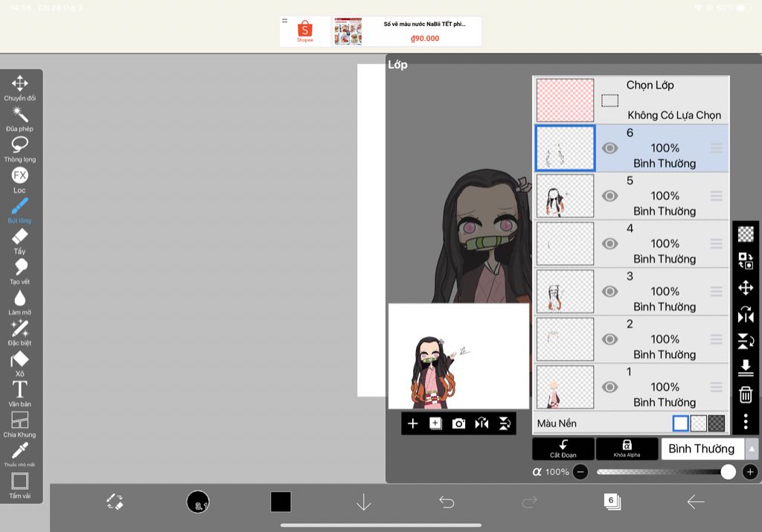Choose dark transparent background swatch

717,423
